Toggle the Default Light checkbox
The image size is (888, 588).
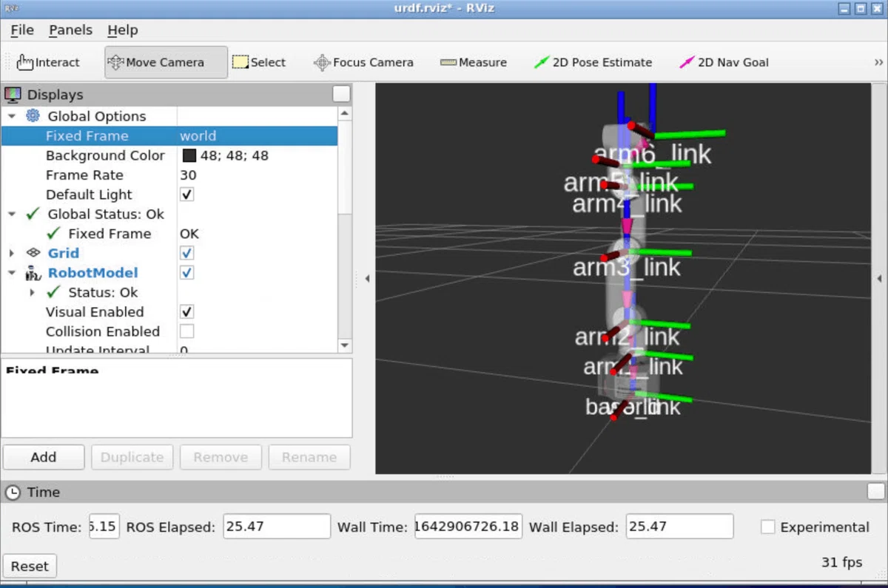point(187,195)
